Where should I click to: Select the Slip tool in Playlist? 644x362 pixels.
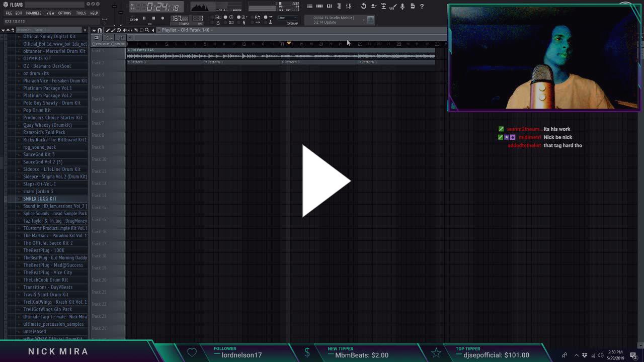130,30
